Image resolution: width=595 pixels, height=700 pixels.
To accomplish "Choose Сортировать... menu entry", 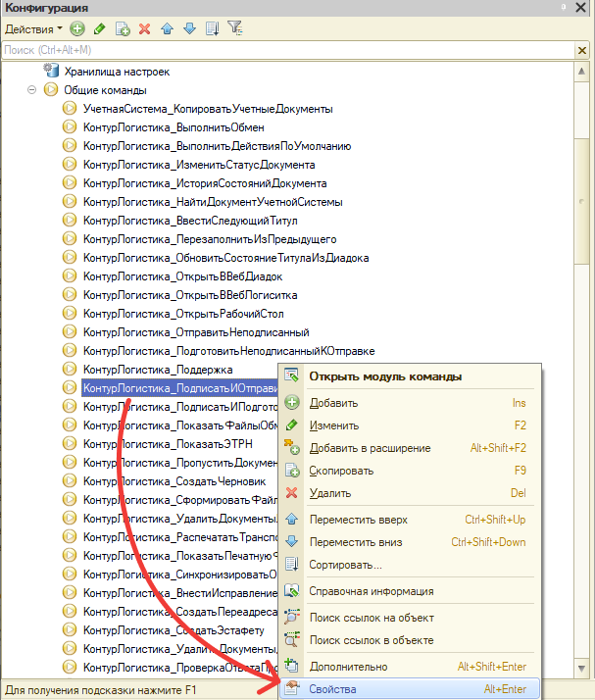I will click(x=410, y=565).
